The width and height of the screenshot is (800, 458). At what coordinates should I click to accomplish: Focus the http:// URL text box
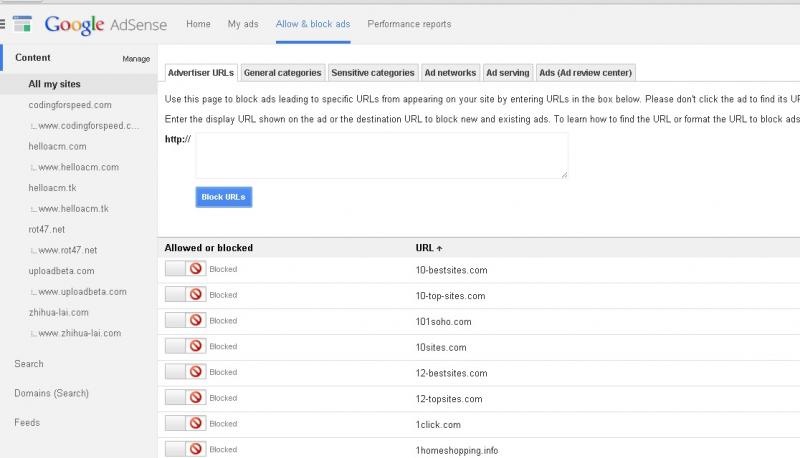(x=382, y=156)
